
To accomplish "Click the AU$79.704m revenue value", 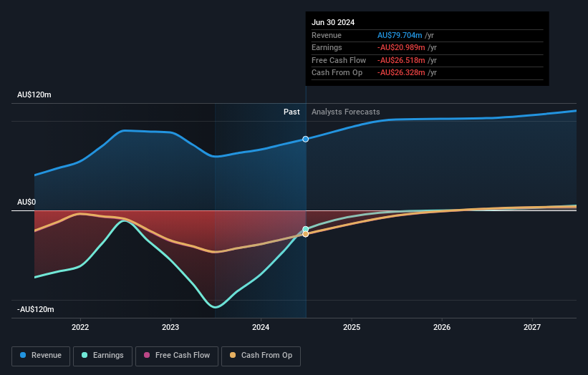I will point(400,35).
